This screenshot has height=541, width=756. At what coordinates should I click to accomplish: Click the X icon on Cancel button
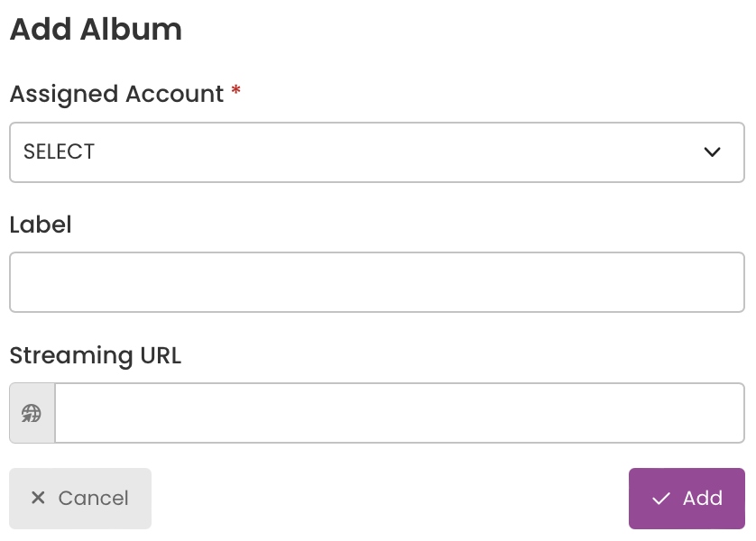[38, 498]
